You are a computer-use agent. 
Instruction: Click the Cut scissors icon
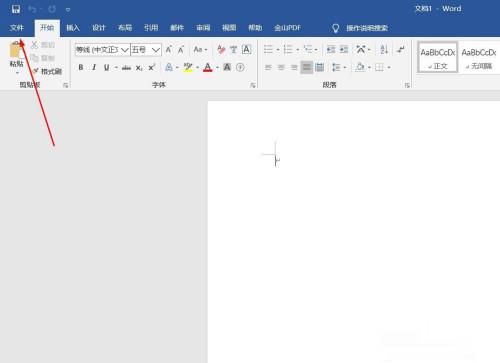(34, 45)
